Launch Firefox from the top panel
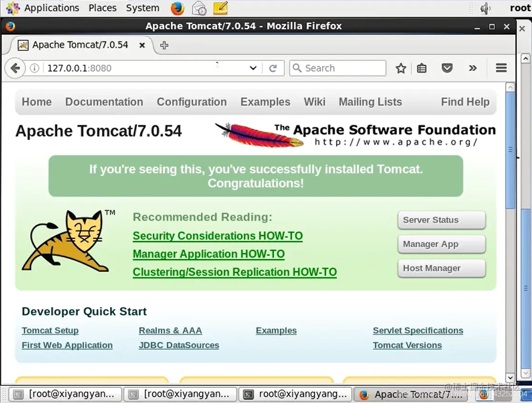Viewport: 532px width, 403px height. [x=177, y=8]
